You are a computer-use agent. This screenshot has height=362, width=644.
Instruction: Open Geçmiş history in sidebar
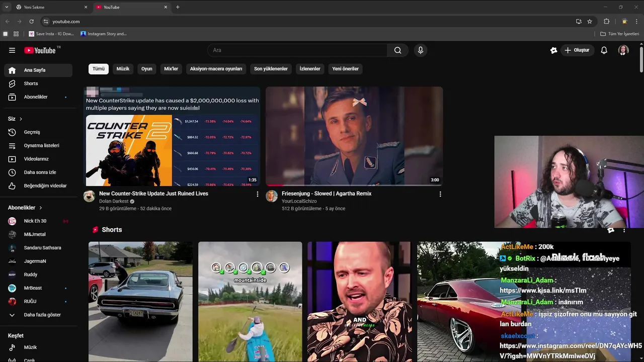click(38, 132)
